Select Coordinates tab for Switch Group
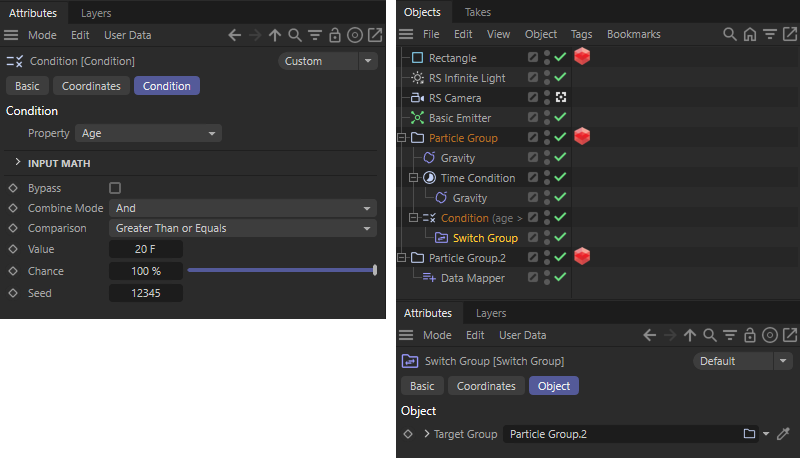Viewport: 800px width, 458px height. pos(486,386)
